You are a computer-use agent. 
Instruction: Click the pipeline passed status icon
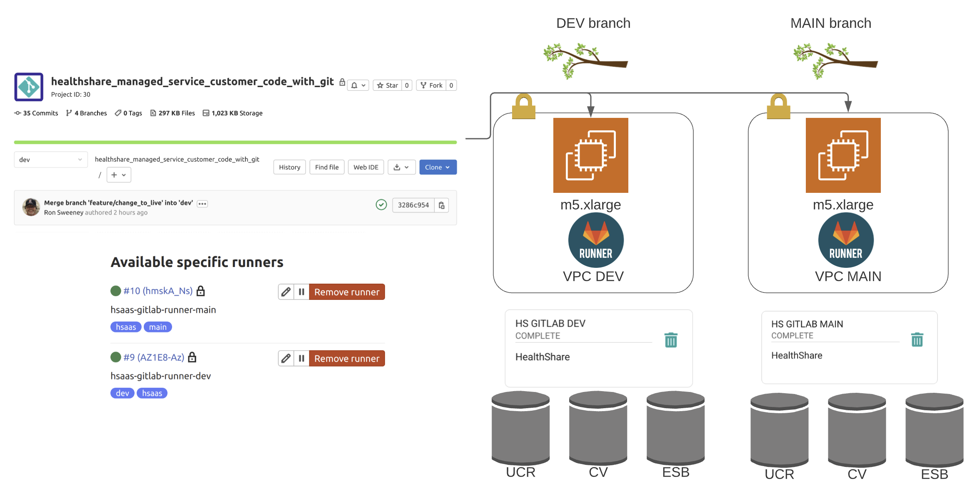[381, 205]
